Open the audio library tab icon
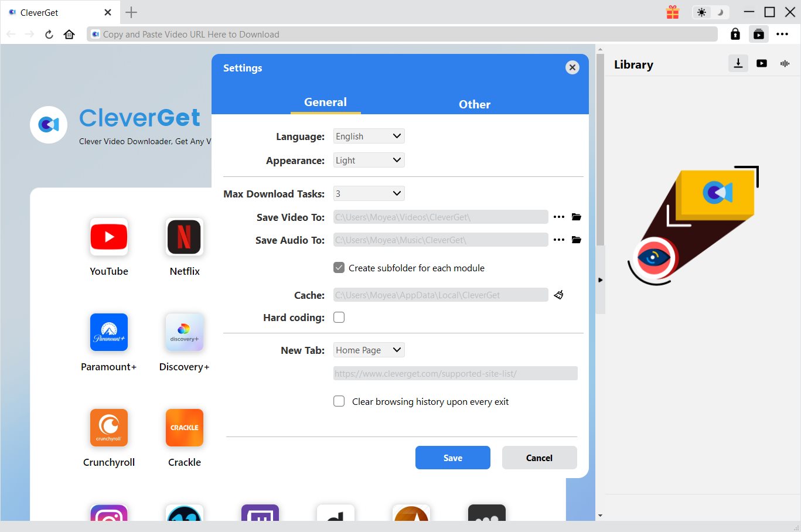Screen dimensions: 801x532 [x=785, y=63]
